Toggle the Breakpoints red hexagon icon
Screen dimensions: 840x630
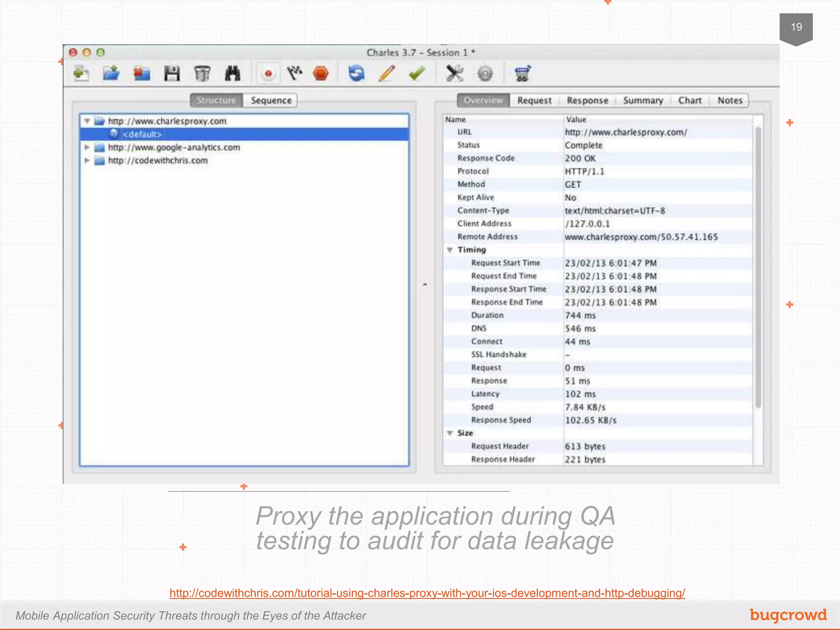point(321,74)
